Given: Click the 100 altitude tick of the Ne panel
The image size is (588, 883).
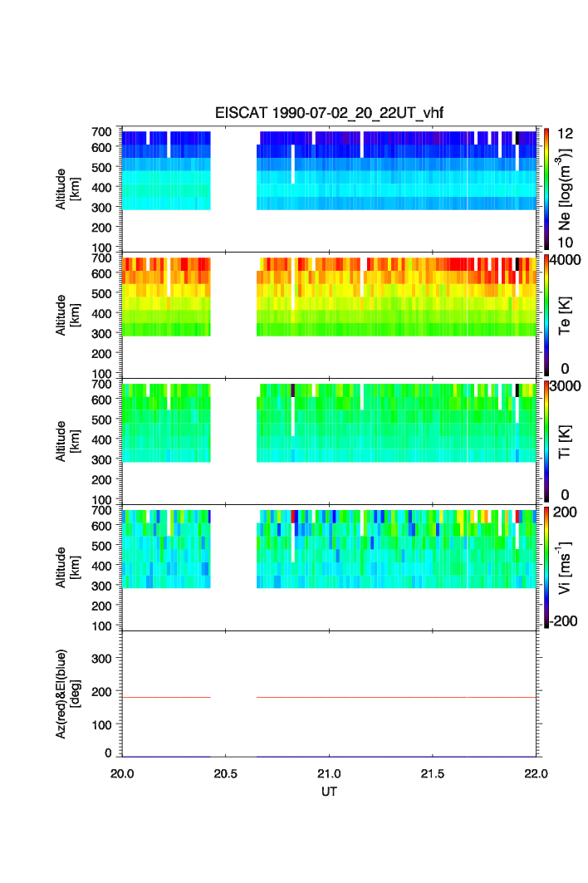Looking at the screenshot, I should point(101,248).
